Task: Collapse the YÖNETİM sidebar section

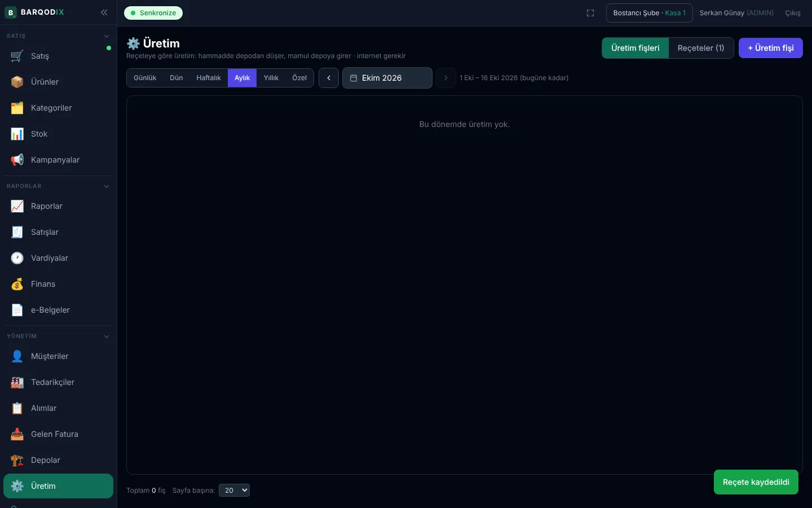Action: pos(107,336)
